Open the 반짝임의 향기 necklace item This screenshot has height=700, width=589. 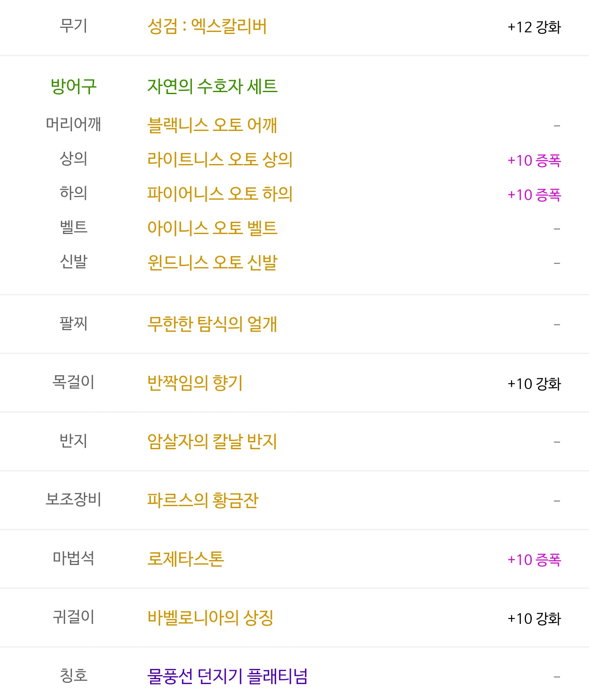(x=195, y=383)
